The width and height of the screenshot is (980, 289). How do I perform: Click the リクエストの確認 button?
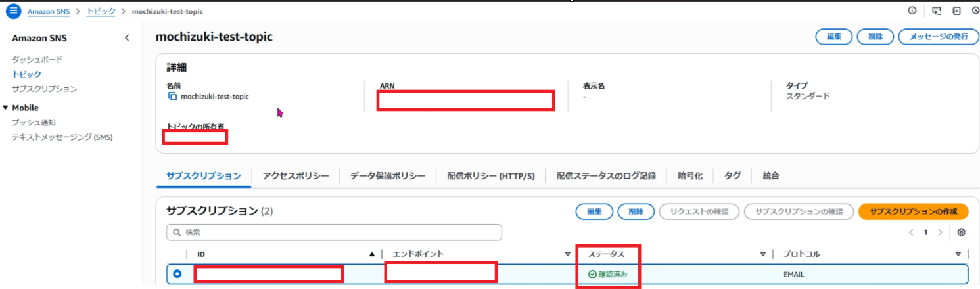[699, 211]
